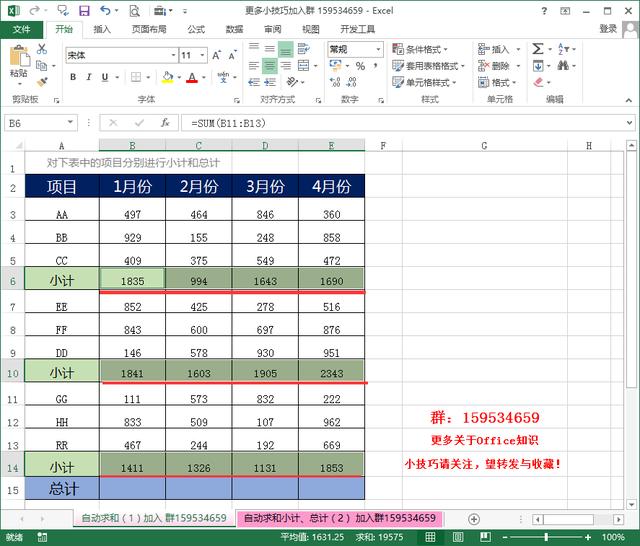Click the zoom slider handle

coord(546,537)
